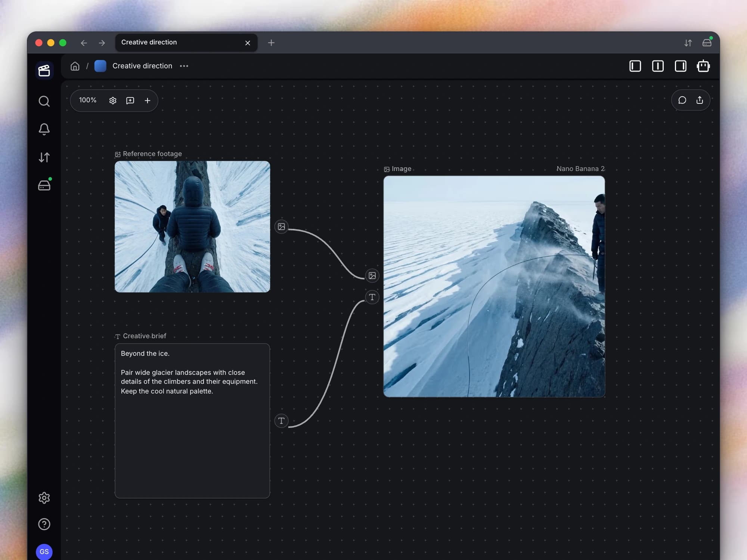Close the Creative direction tab
The width and height of the screenshot is (747, 560).
[248, 43]
